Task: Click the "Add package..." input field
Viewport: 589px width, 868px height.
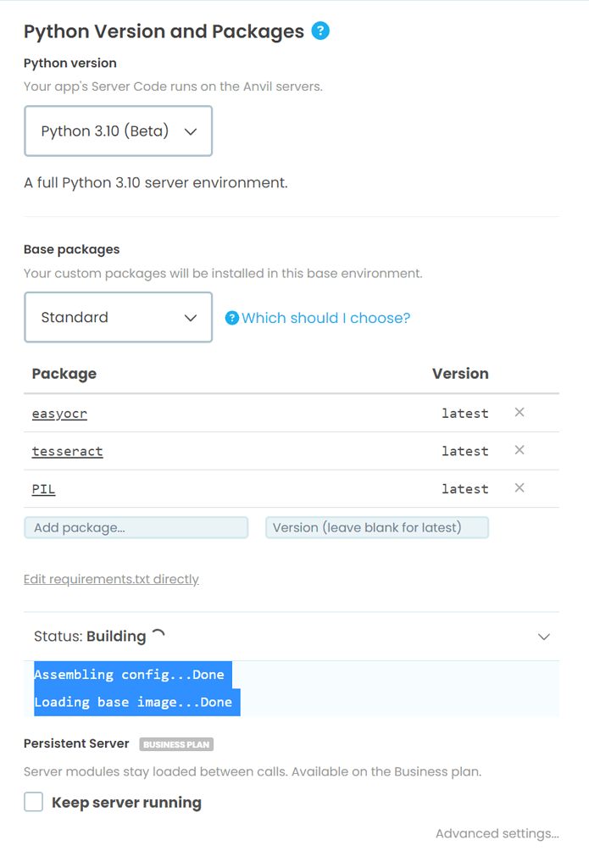Action: coord(136,527)
